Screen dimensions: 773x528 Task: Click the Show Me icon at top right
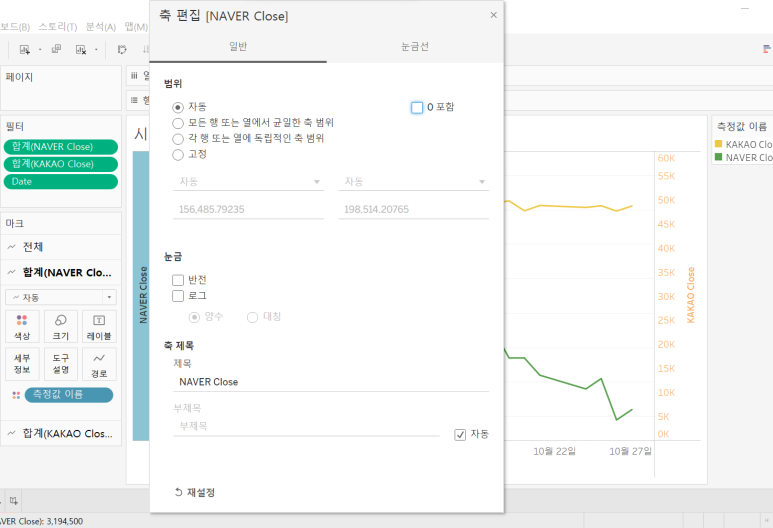767,49
